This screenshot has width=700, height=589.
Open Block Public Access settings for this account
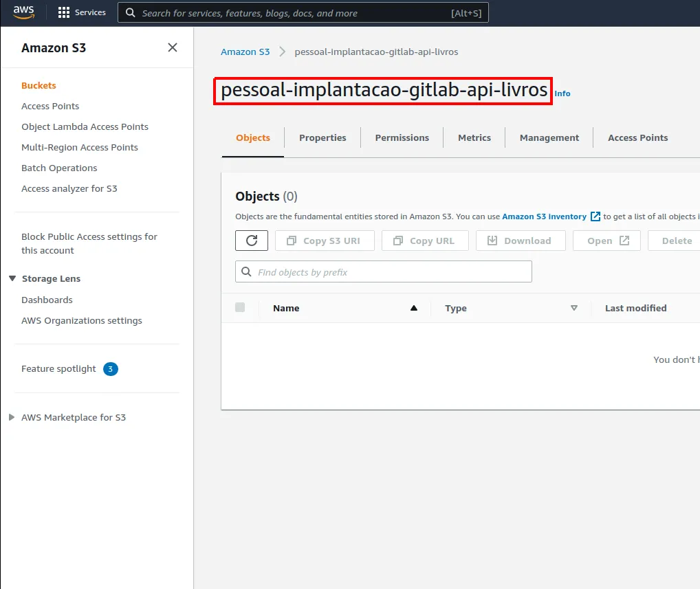[x=89, y=243]
